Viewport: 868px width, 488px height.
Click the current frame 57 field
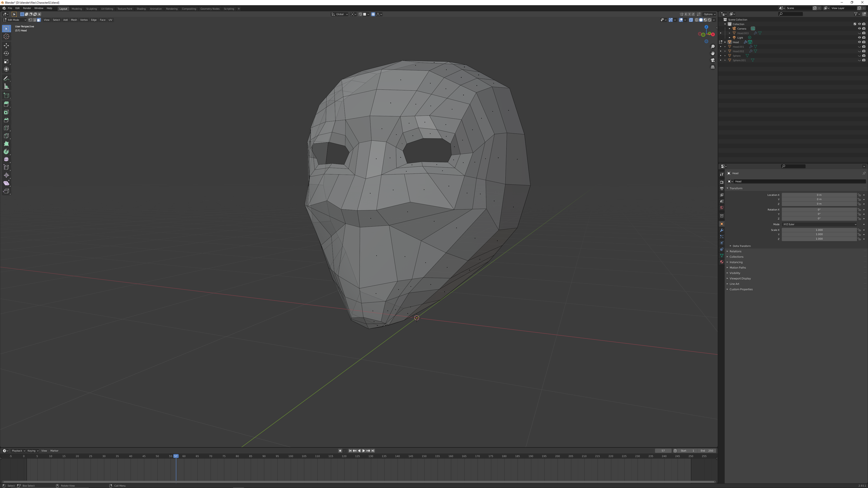tap(663, 451)
